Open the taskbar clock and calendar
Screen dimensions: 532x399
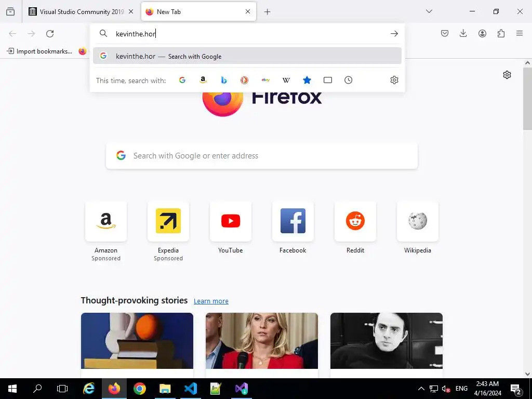coord(487,389)
